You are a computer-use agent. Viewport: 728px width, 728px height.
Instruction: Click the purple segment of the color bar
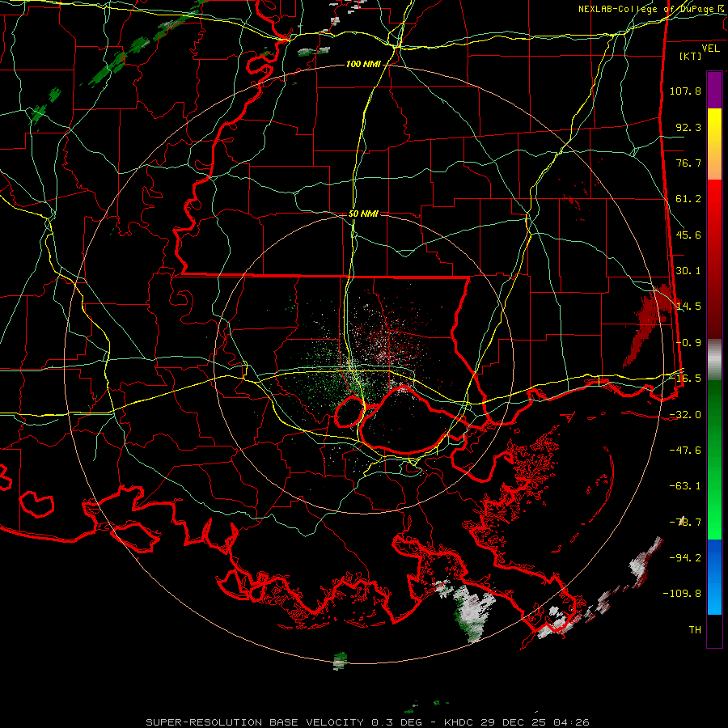pos(714,90)
